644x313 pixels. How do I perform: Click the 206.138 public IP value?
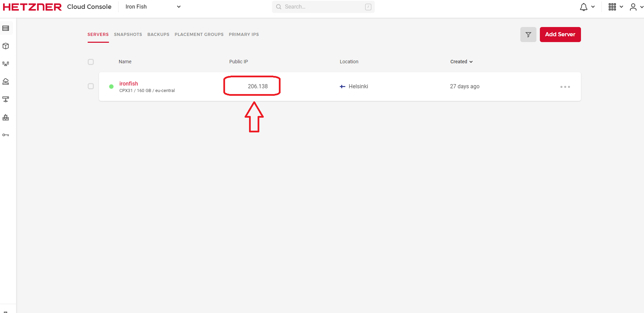258,86
